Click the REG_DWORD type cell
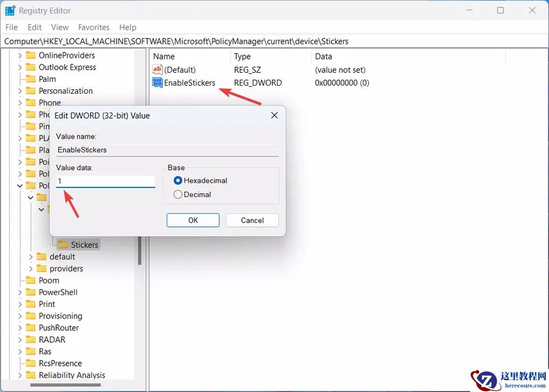This screenshot has height=392, width=549. (258, 83)
